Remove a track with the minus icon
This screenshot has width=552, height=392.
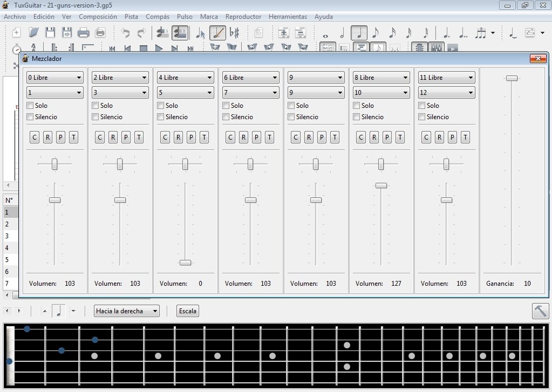(x=301, y=33)
